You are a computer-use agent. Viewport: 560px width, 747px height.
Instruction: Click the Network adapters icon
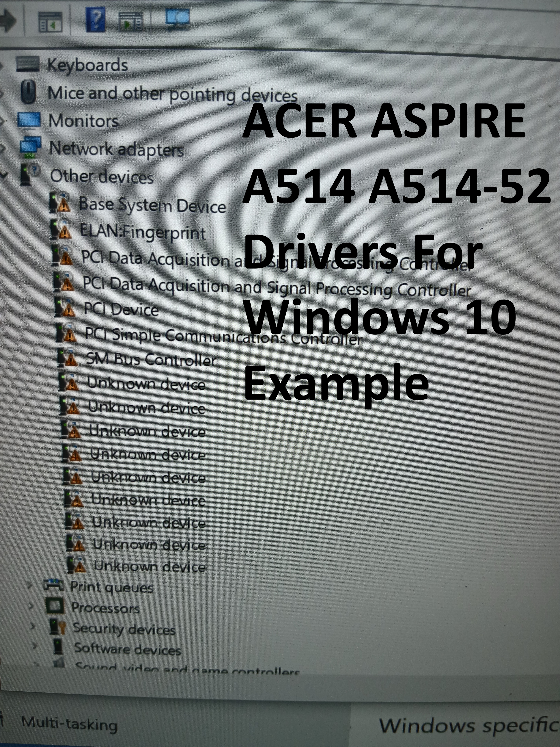click(30, 148)
